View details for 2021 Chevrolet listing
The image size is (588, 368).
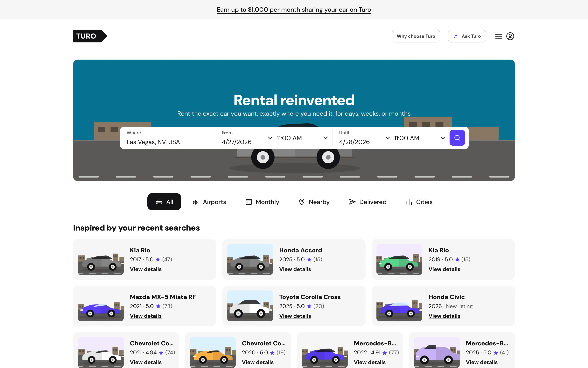(x=146, y=362)
